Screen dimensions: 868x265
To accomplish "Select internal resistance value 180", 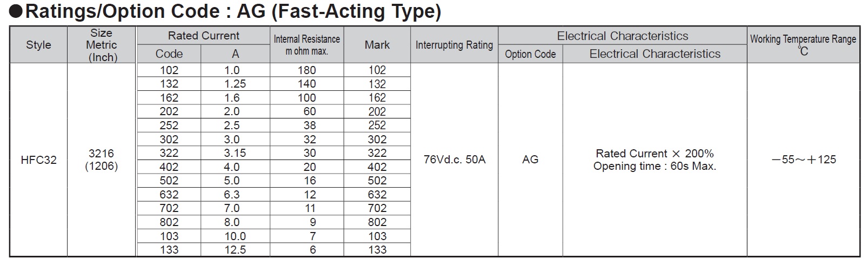I will point(306,70).
